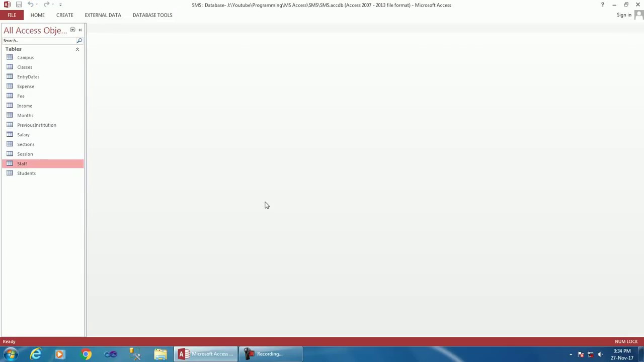Screen dimensions: 644x362
Task: Open navigation pane category dropdown arrow
Action: click(x=72, y=30)
